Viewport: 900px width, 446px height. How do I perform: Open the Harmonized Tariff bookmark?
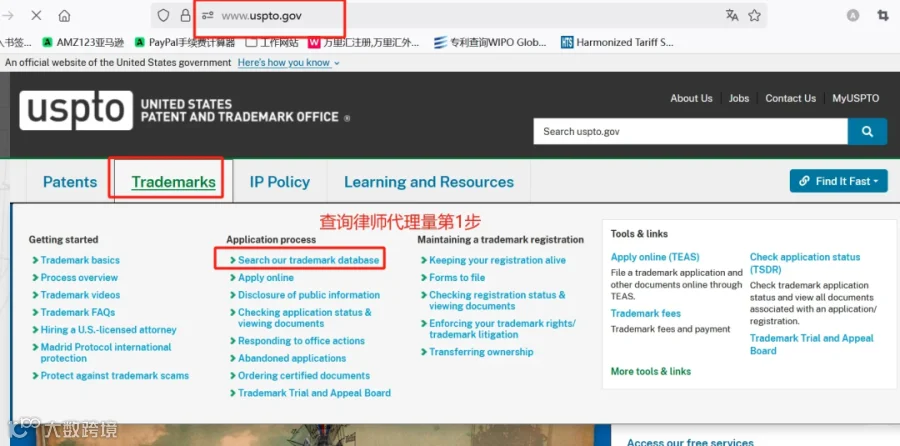click(617, 42)
